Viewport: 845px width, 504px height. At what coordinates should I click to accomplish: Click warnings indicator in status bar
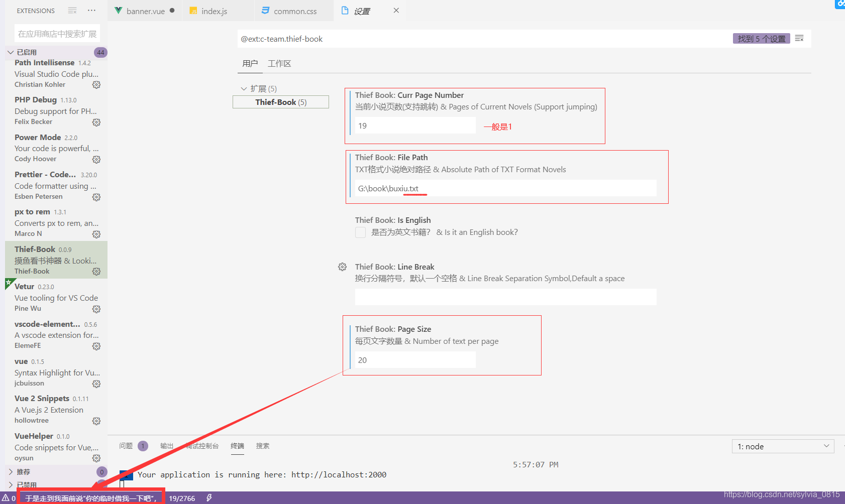tap(9, 498)
